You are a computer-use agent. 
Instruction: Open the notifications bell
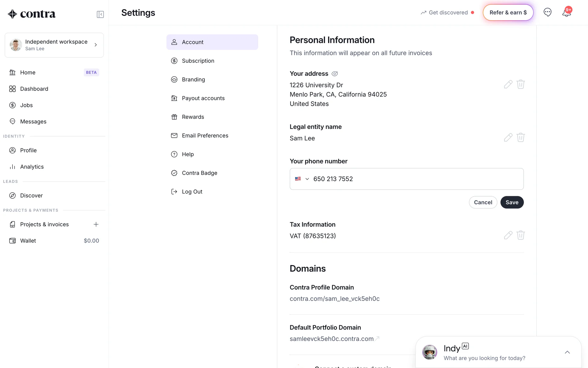[566, 13]
